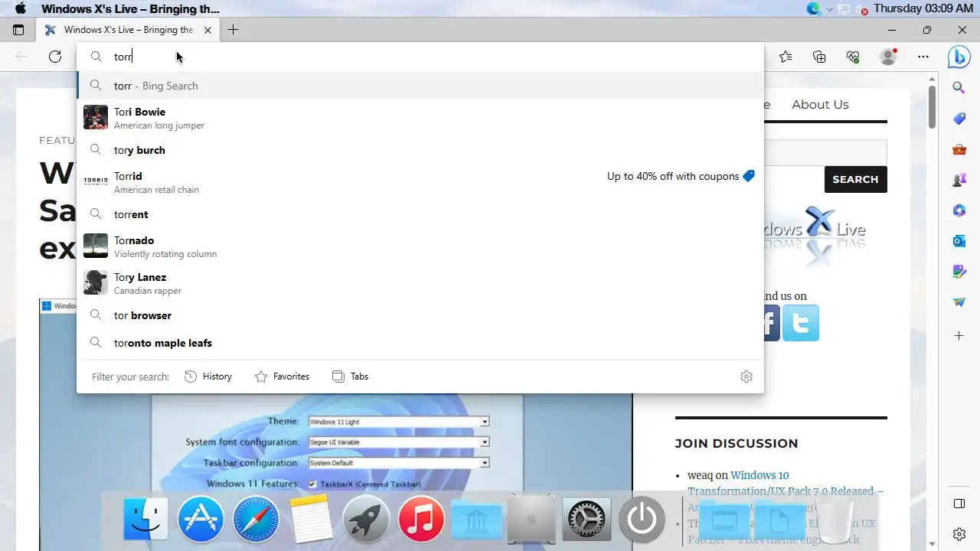Open the sidebar Drop paper-plane icon
Image resolution: width=980 pixels, height=551 pixels.
point(959,302)
